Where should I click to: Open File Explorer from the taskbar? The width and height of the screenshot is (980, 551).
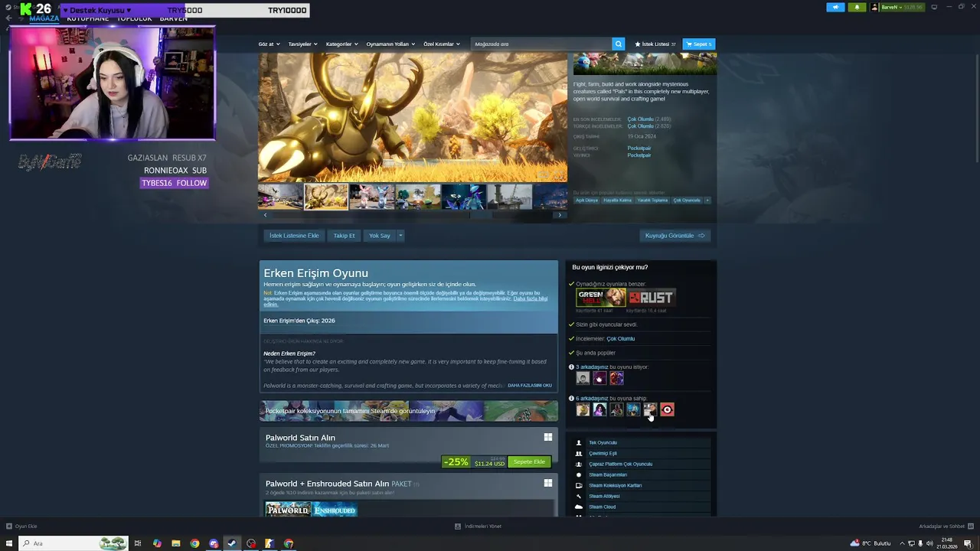[176, 543]
